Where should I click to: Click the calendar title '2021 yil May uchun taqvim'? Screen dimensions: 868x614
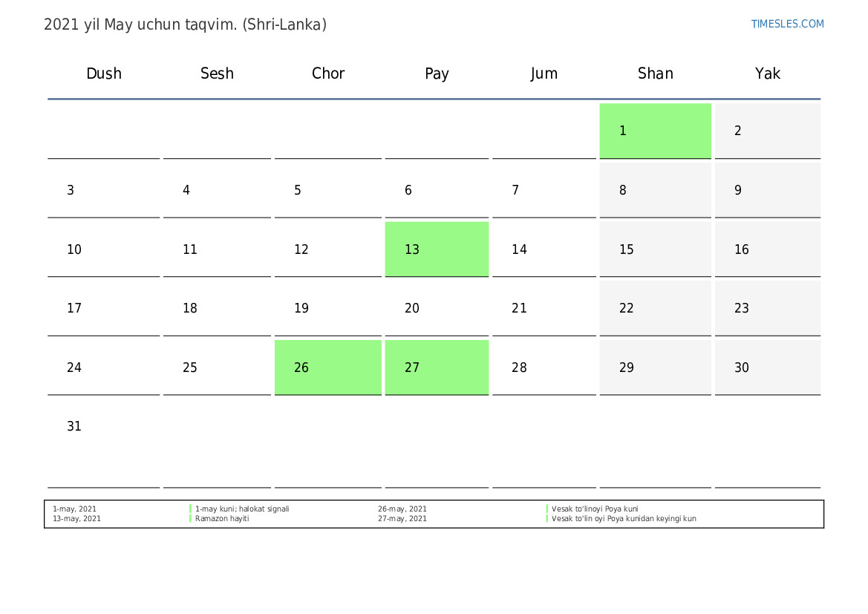[x=140, y=25]
